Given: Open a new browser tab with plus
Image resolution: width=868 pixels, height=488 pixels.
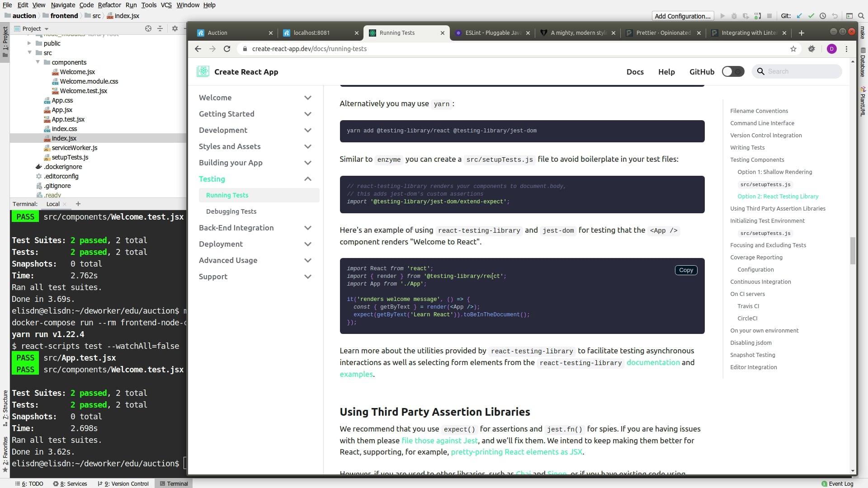Looking at the screenshot, I should (802, 33).
